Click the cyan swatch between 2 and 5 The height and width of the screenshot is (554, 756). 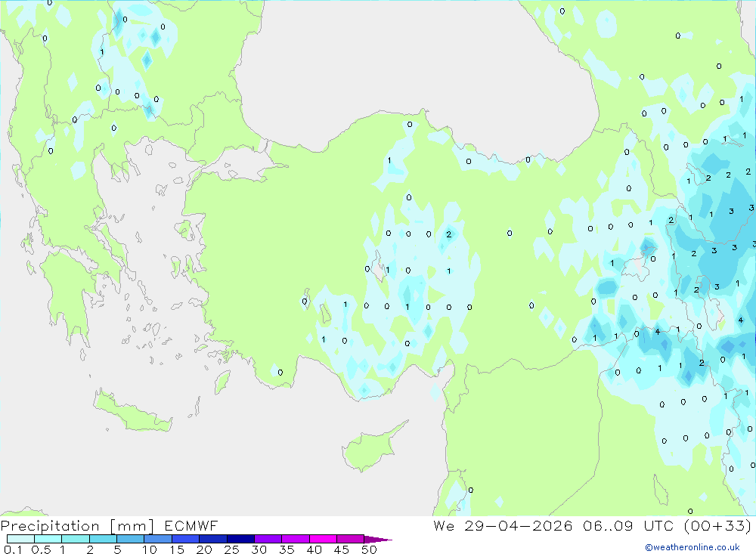tap(103, 539)
